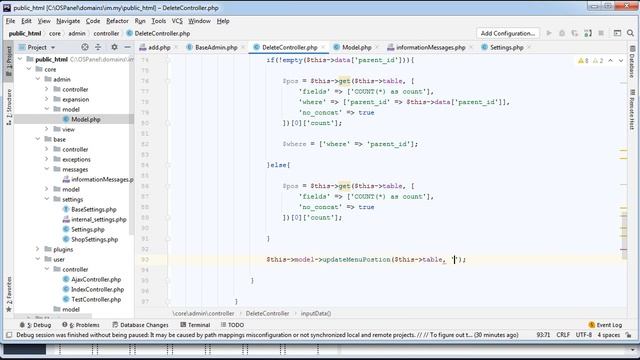
Task: Open the TODO tool window
Action: point(232,325)
